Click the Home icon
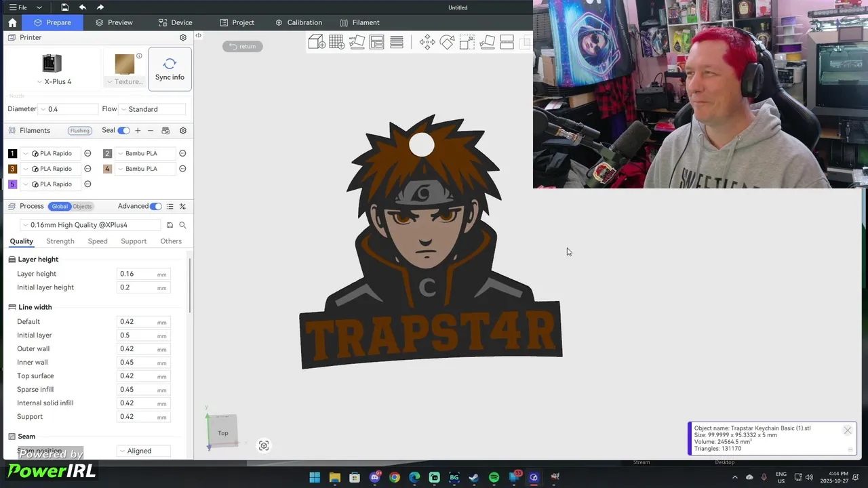The height and width of the screenshot is (488, 868). [12, 22]
